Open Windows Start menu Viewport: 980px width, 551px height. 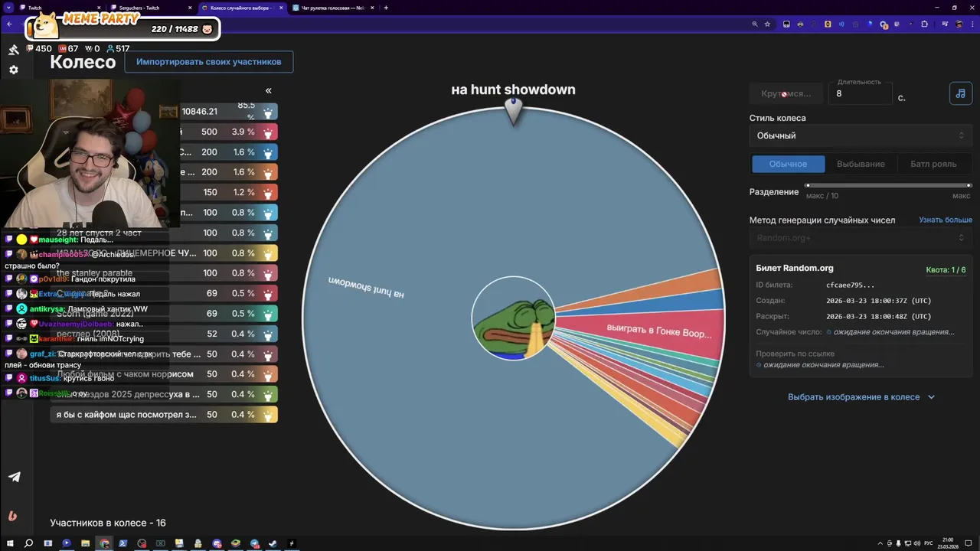tap(10, 543)
